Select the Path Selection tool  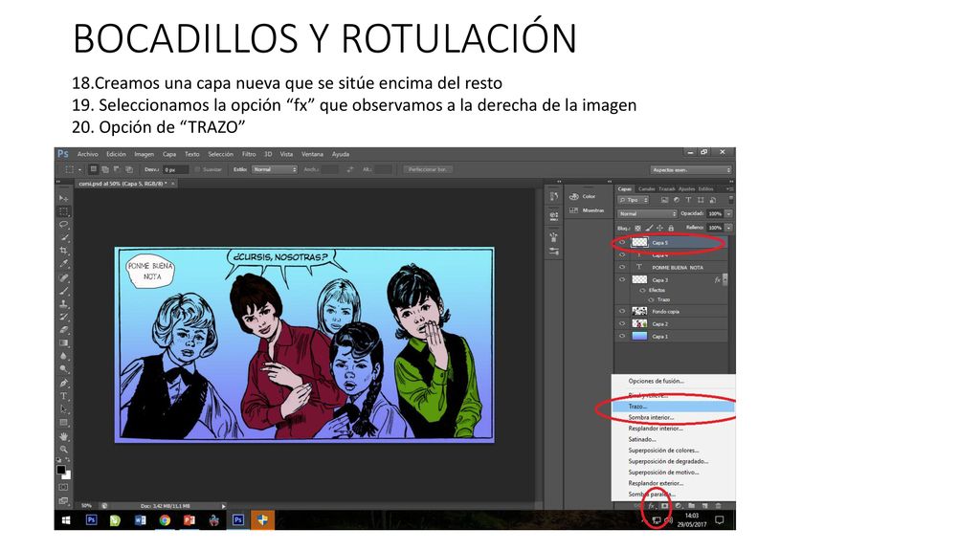64,409
